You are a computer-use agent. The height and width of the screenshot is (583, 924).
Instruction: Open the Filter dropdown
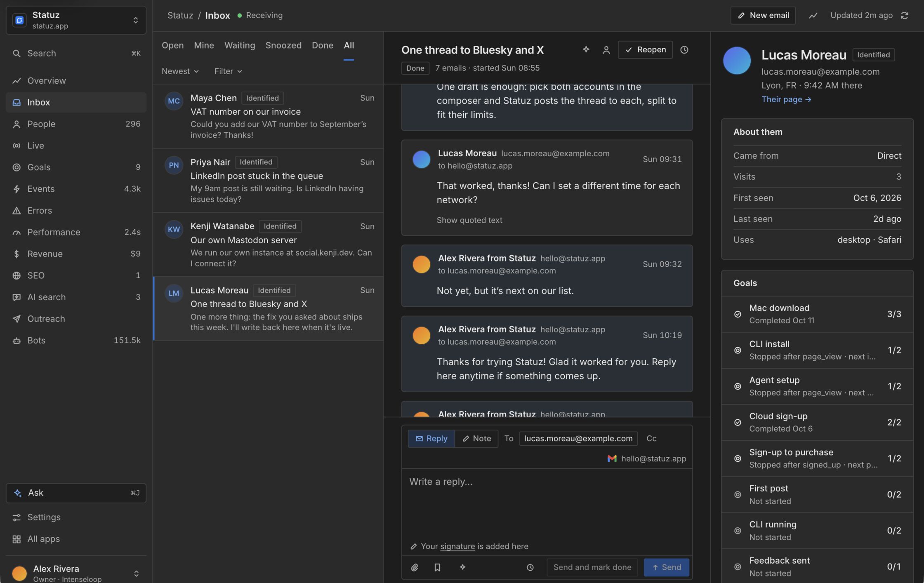coord(228,71)
